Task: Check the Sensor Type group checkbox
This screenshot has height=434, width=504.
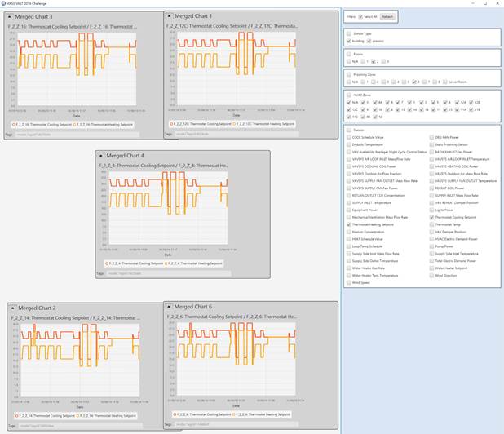Action: pyautogui.click(x=348, y=33)
